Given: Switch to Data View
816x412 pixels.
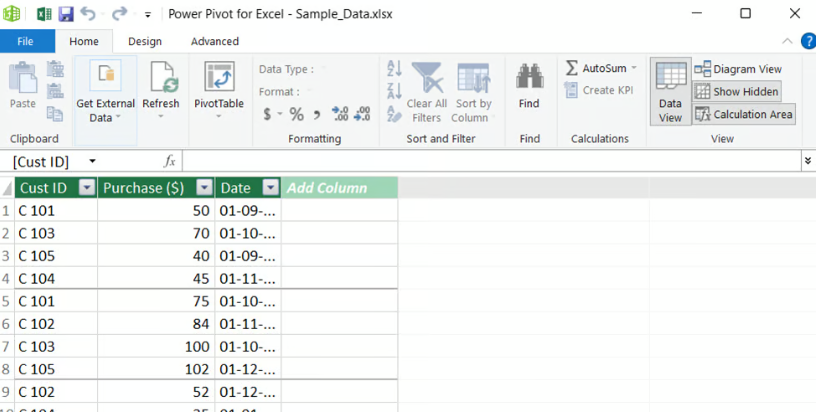Looking at the screenshot, I should (x=670, y=92).
